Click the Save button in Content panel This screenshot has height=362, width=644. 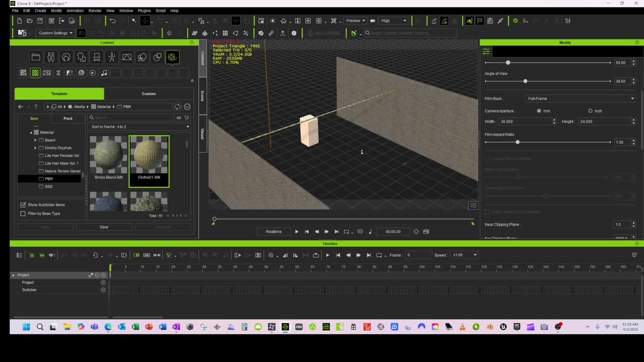pos(104,227)
